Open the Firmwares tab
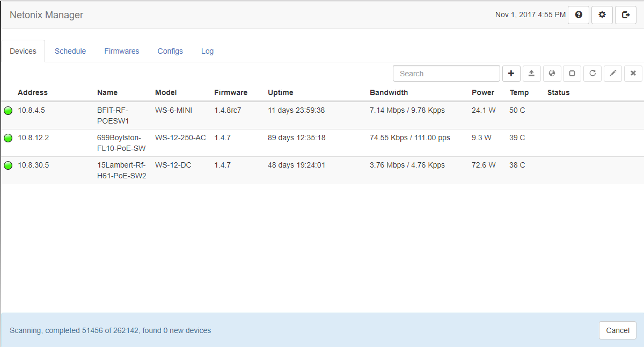Screen dimensions: 644x347 [x=122, y=51]
